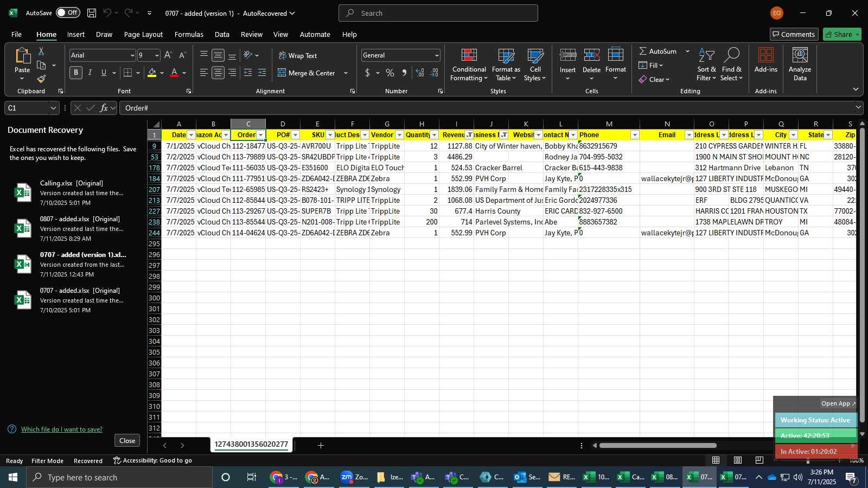Click in the Search box in title bar
868x488 pixels.
pos(438,13)
